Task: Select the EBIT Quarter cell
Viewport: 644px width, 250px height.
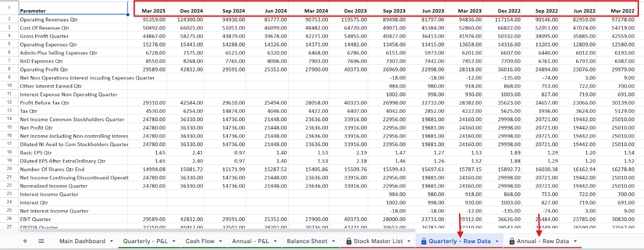Action: coord(73,219)
